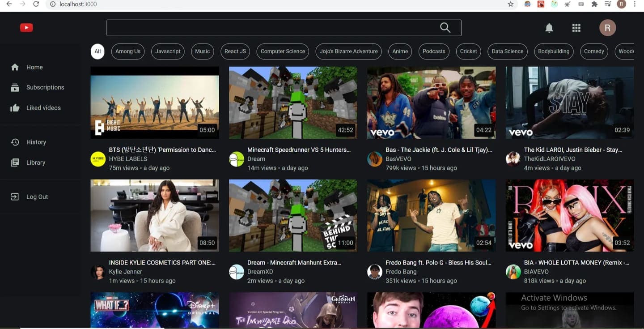Open Fredo Bang Bless His Soul thumbnail

432,216
